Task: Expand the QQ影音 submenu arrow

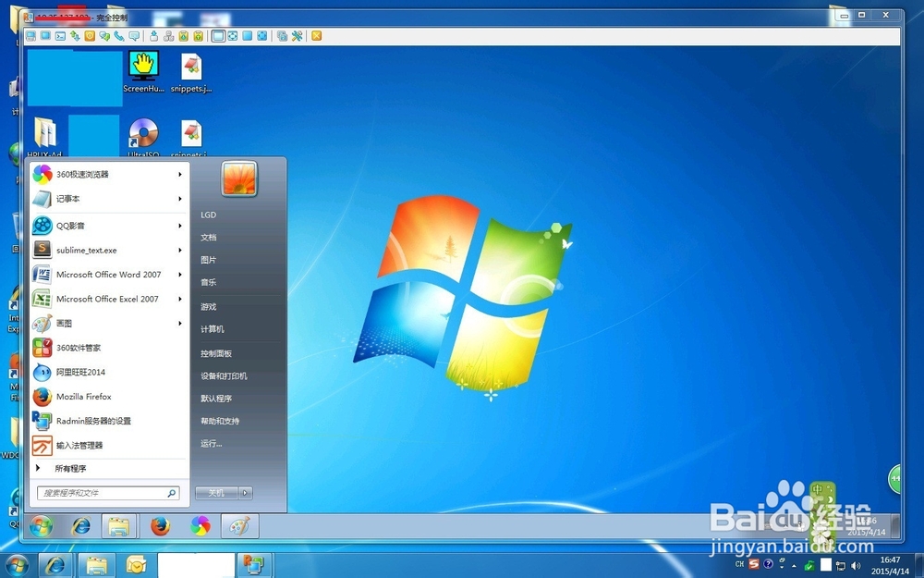Action: click(x=181, y=225)
